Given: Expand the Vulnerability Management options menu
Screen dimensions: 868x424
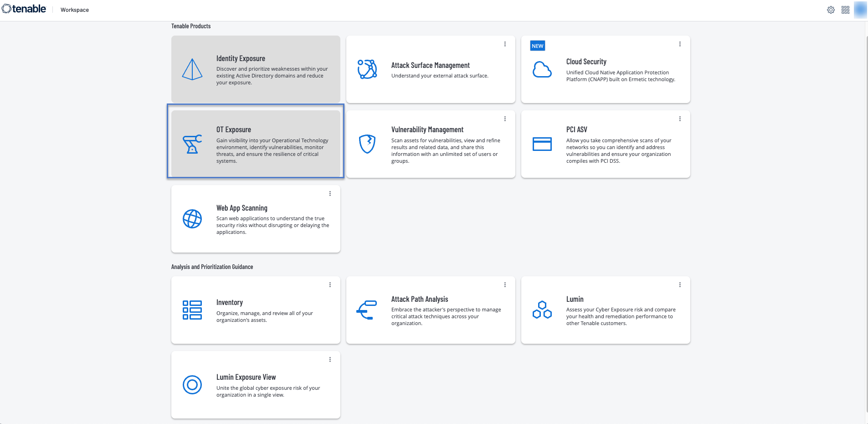Looking at the screenshot, I should pyautogui.click(x=505, y=119).
